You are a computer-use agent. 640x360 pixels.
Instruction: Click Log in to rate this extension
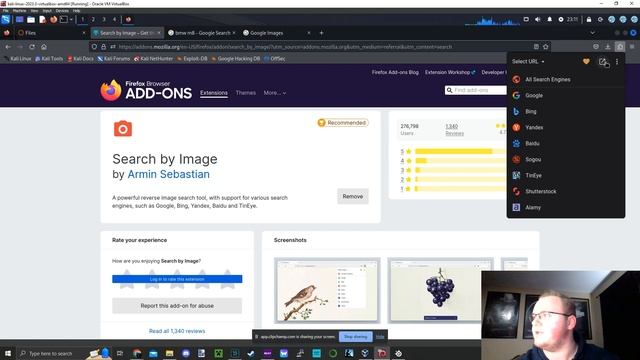[177, 279]
